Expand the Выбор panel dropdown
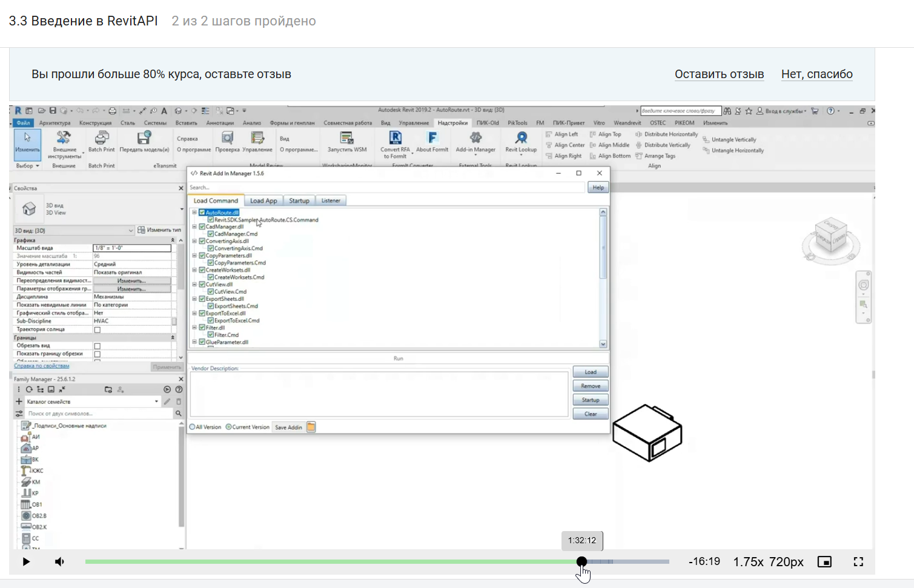Screen dimensions: 914x588 28,166
